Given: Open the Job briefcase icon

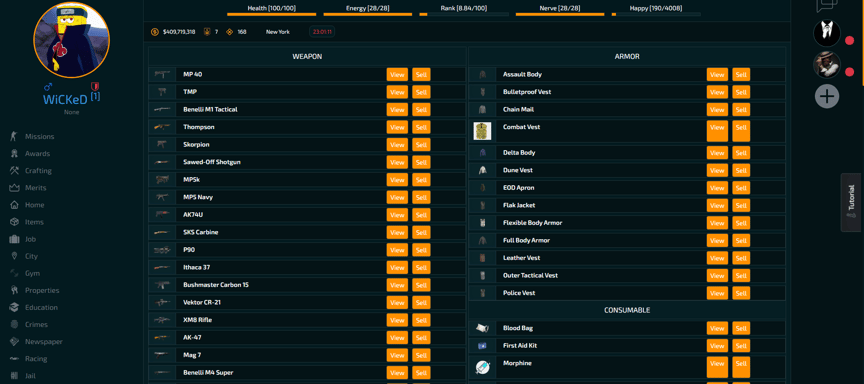Looking at the screenshot, I should coord(14,239).
